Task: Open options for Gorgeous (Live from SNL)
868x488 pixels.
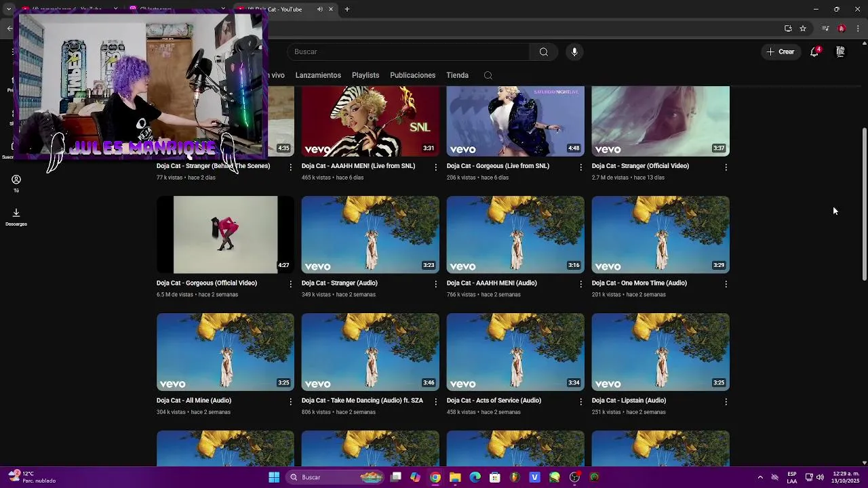Action: point(581,167)
